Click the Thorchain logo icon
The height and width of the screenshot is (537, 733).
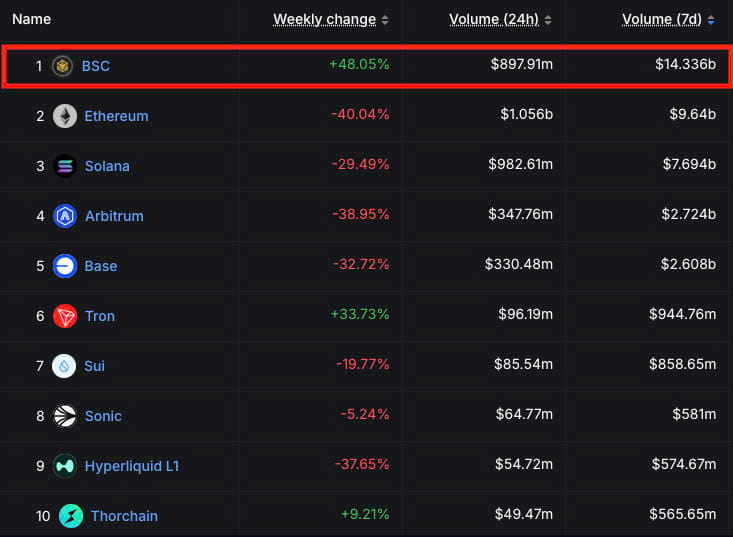pos(71,516)
